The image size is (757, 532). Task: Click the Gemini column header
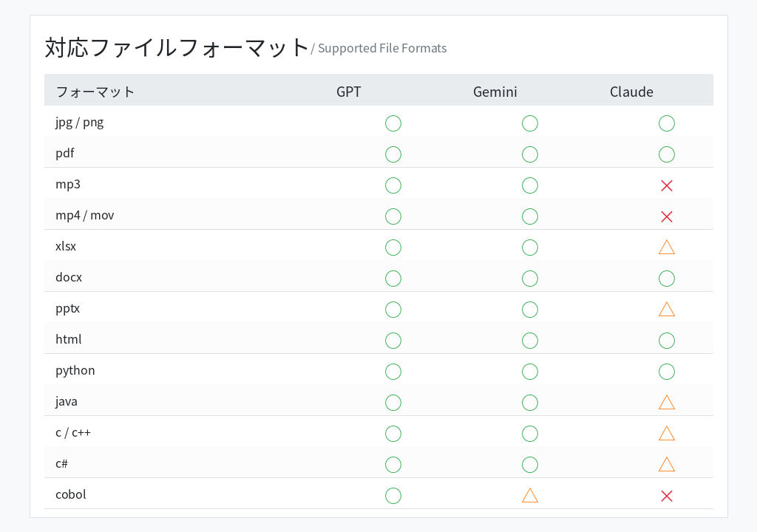tap(495, 92)
